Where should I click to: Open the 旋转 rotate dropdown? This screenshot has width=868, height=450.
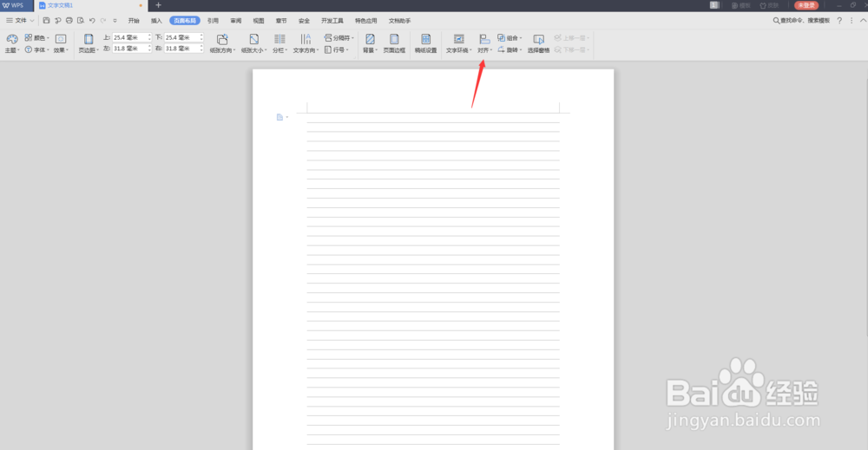[510, 49]
